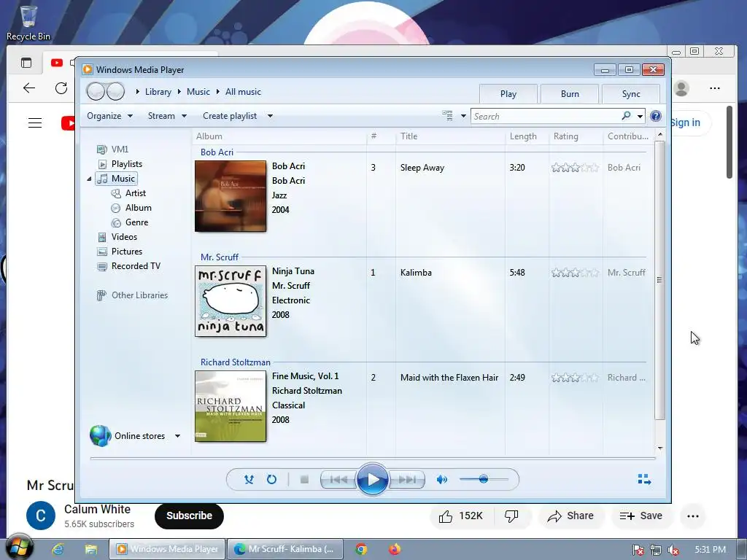The image size is (747, 560).
Task: Focus the library Search field
Action: click(x=546, y=116)
